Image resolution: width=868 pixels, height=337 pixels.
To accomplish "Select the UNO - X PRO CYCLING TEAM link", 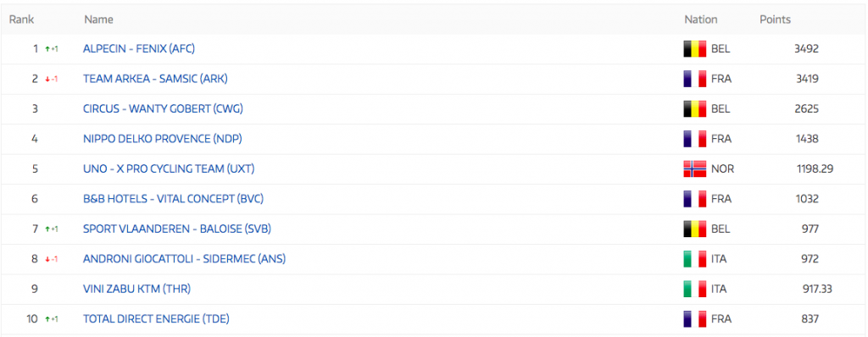I will tap(169, 168).
